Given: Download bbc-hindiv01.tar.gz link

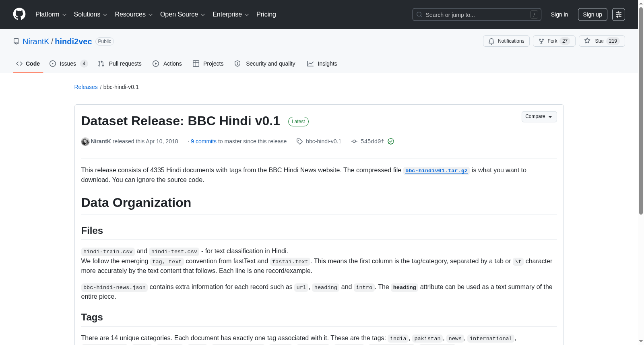Looking at the screenshot, I should tap(436, 171).
